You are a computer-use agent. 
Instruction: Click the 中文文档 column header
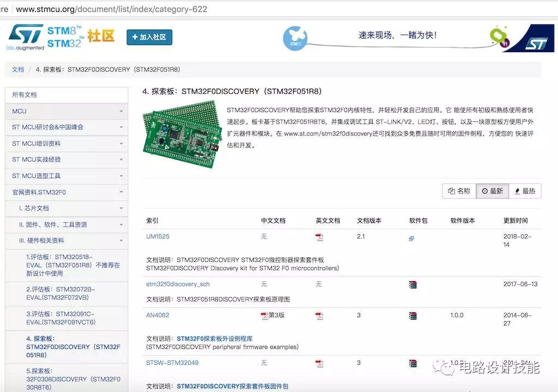(x=273, y=221)
